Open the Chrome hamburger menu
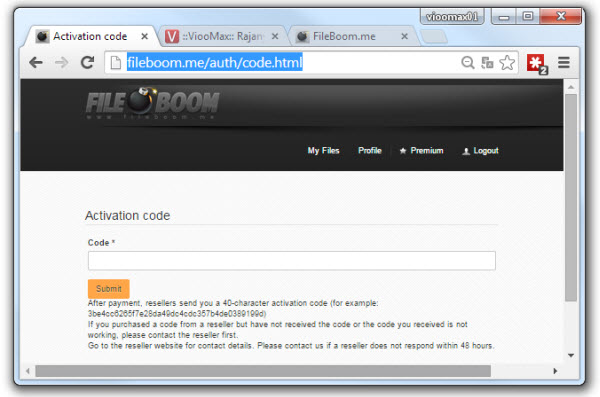 (564, 62)
